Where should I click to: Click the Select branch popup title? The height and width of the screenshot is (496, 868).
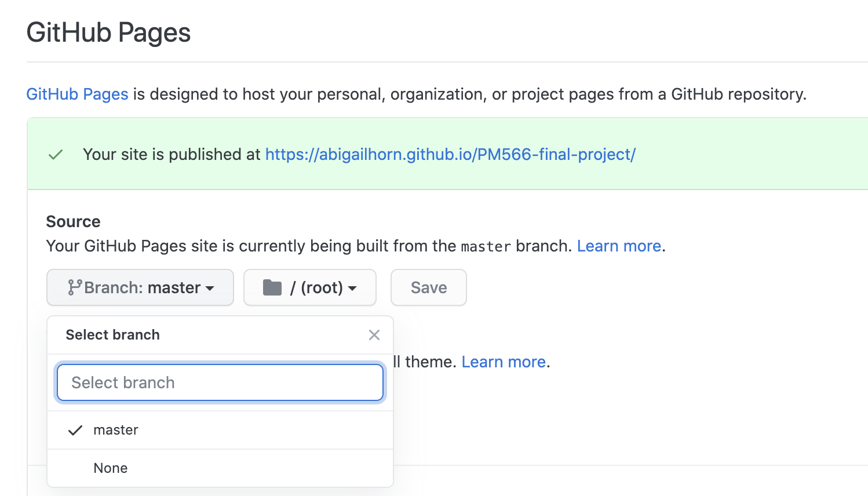click(113, 335)
